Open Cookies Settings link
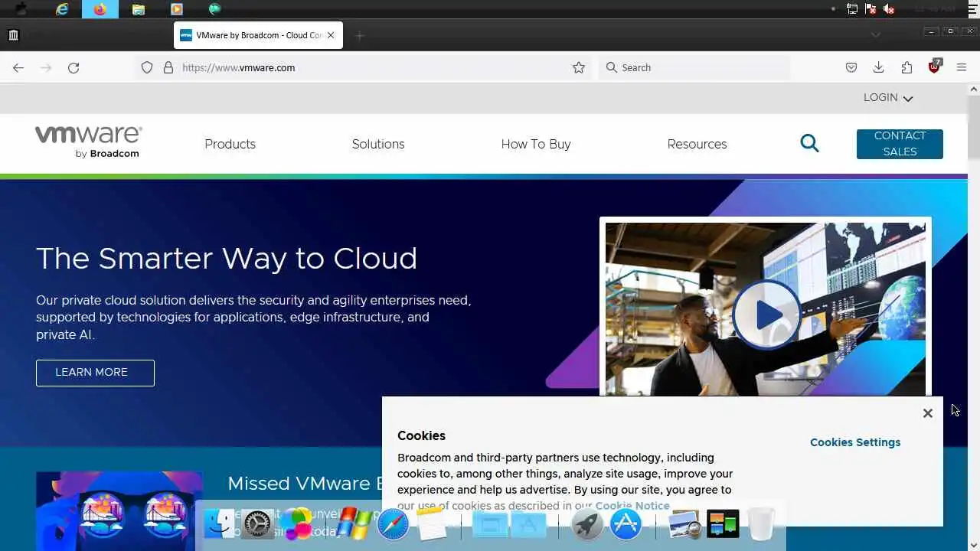The image size is (980, 551). tap(855, 442)
